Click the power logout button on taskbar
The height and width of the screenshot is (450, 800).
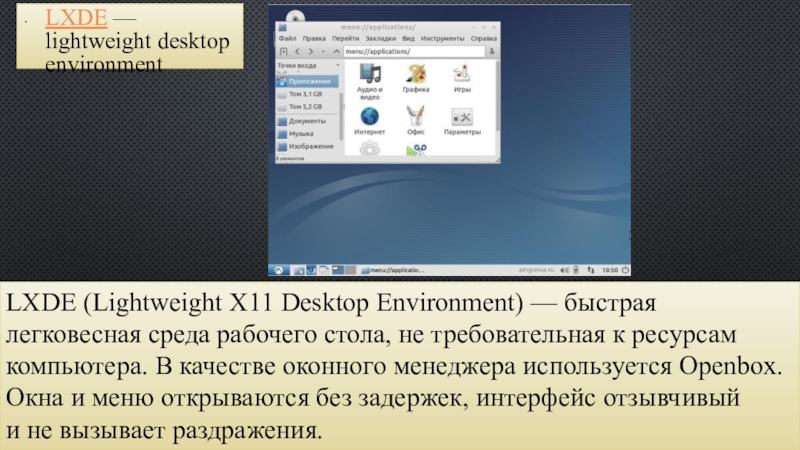tap(625, 270)
